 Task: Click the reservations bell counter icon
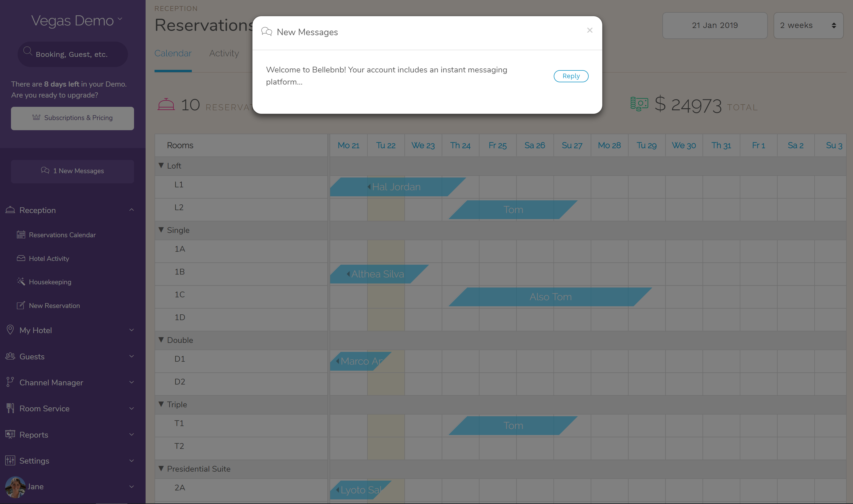[166, 104]
